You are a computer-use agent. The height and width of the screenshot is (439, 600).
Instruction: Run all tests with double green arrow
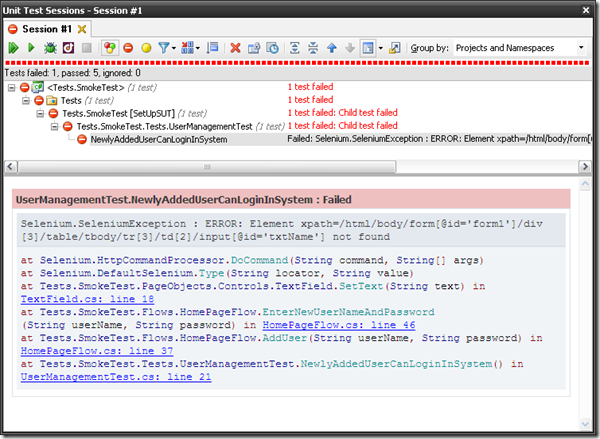[x=13, y=48]
